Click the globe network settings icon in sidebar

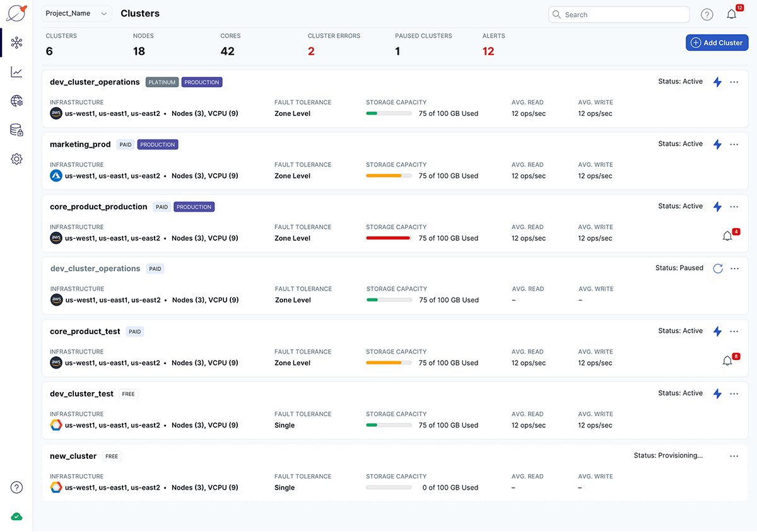tap(16, 101)
